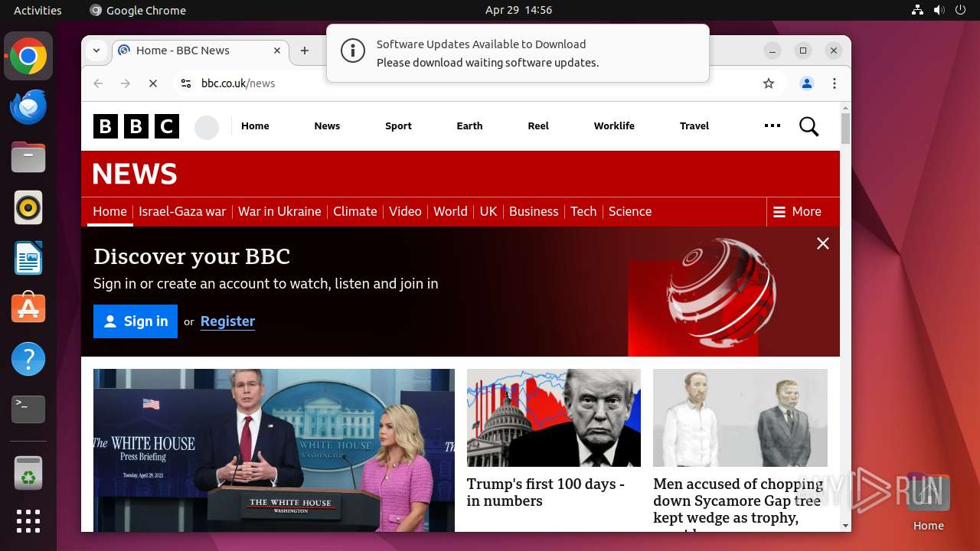Open the White House press briefing image
The width and height of the screenshot is (980, 551).
[274, 450]
